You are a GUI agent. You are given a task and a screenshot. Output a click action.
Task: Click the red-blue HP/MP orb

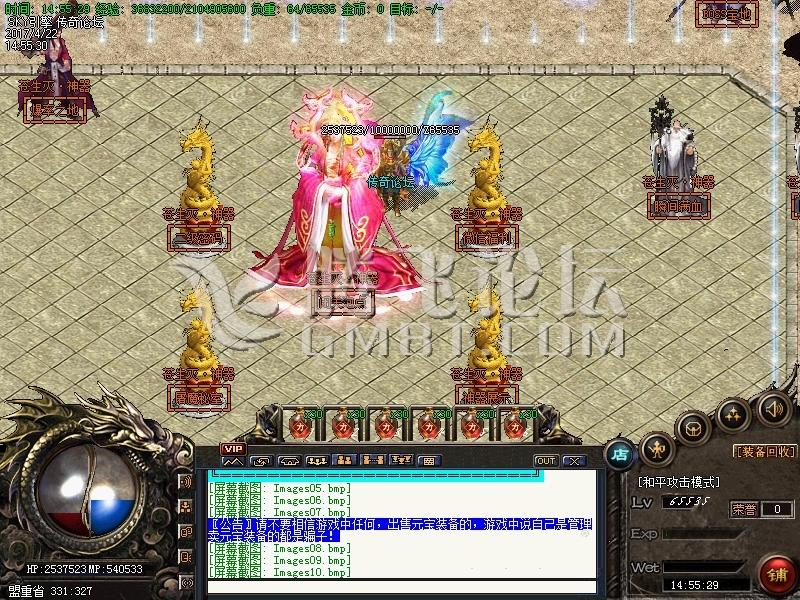pyautogui.click(x=89, y=497)
